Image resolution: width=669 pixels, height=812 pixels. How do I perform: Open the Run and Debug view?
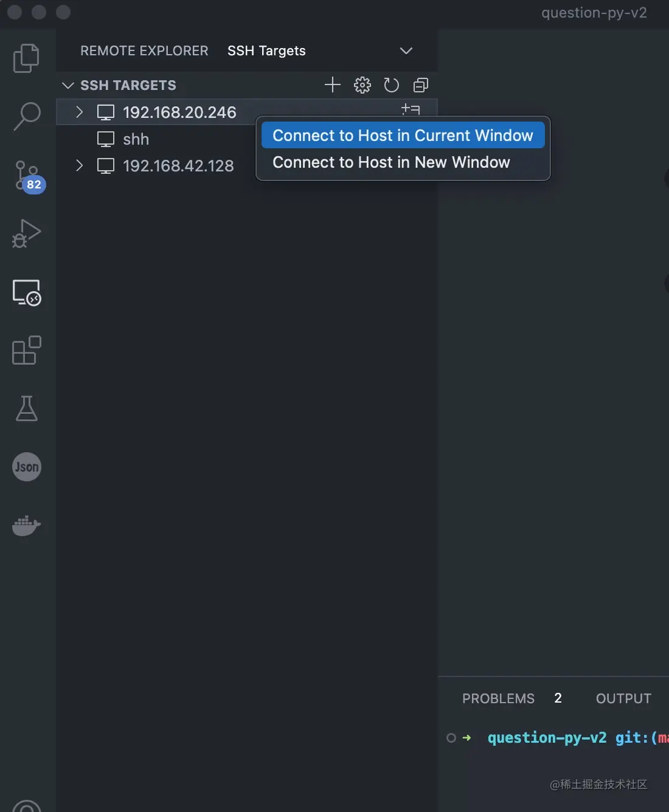click(27, 233)
